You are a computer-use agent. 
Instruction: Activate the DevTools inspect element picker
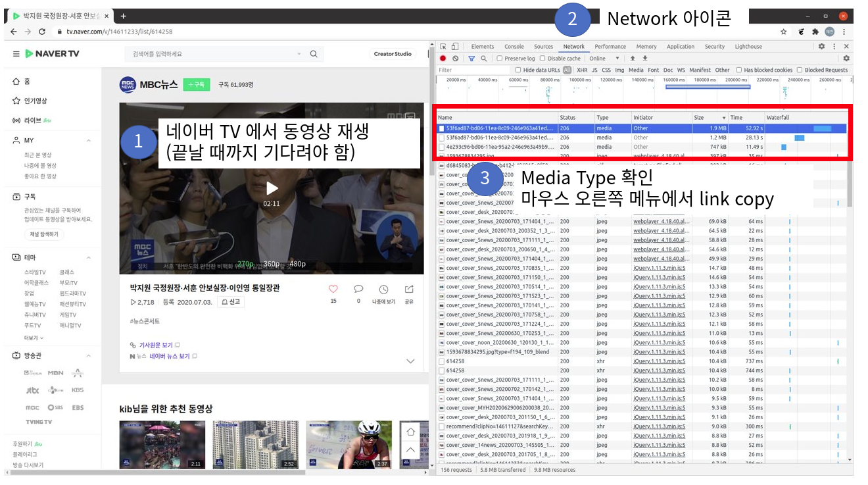(443, 47)
